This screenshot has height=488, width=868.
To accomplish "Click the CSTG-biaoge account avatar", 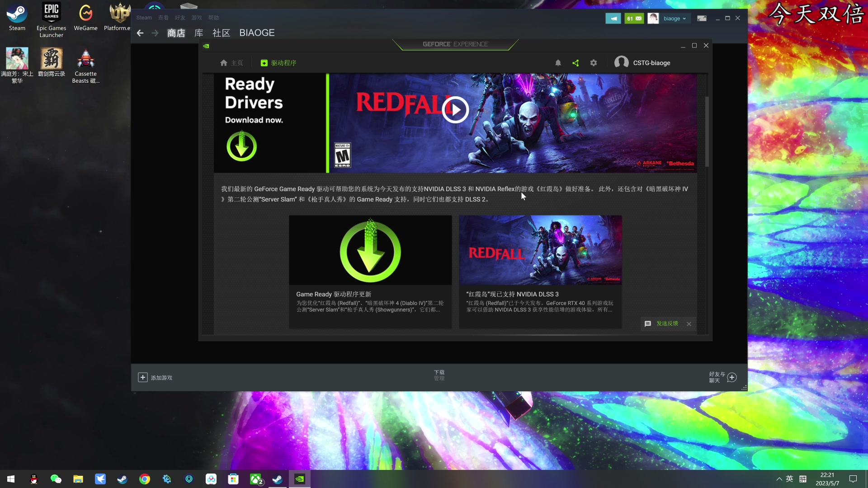I will (622, 62).
